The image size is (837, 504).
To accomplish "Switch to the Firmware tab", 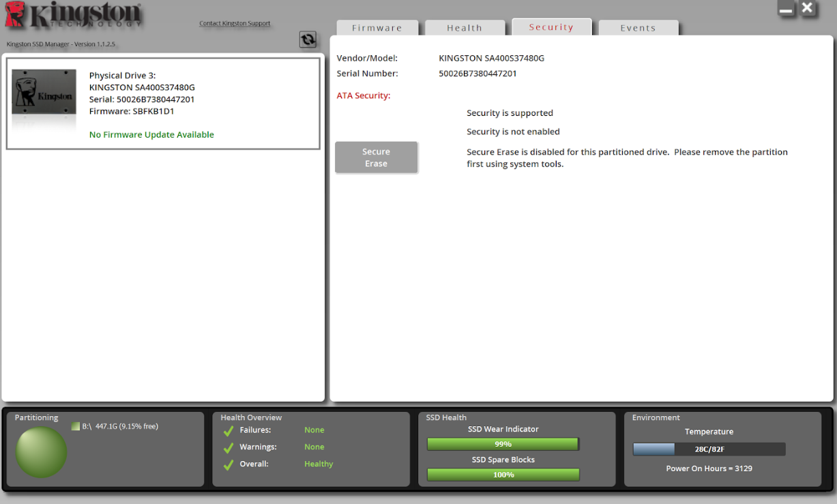I will [377, 28].
